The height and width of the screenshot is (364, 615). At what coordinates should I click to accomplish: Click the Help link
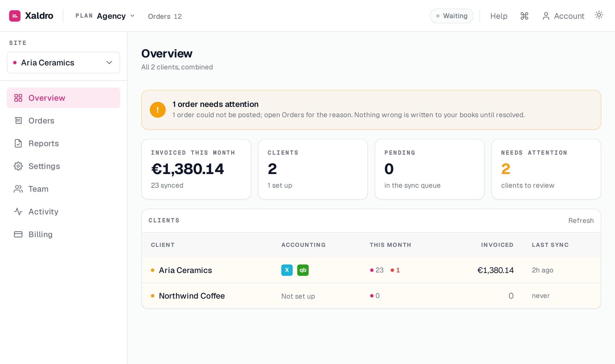[499, 16]
